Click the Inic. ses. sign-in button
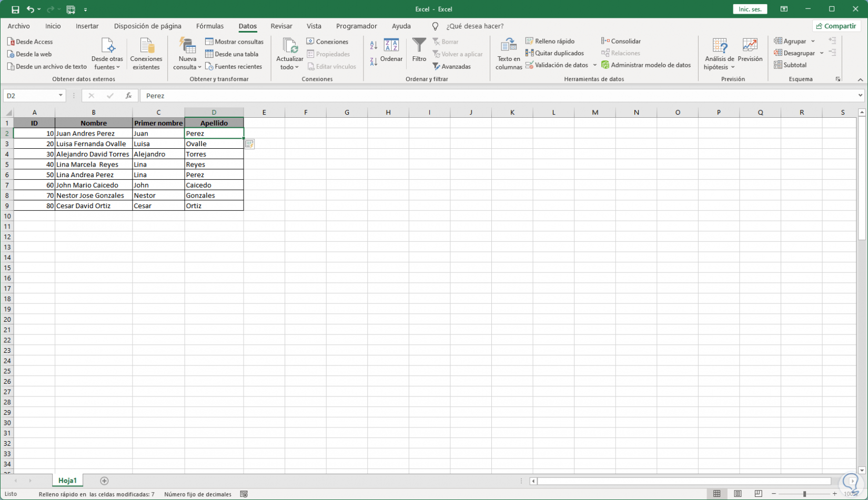The width and height of the screenshot is (868, 500). [750, 9]
